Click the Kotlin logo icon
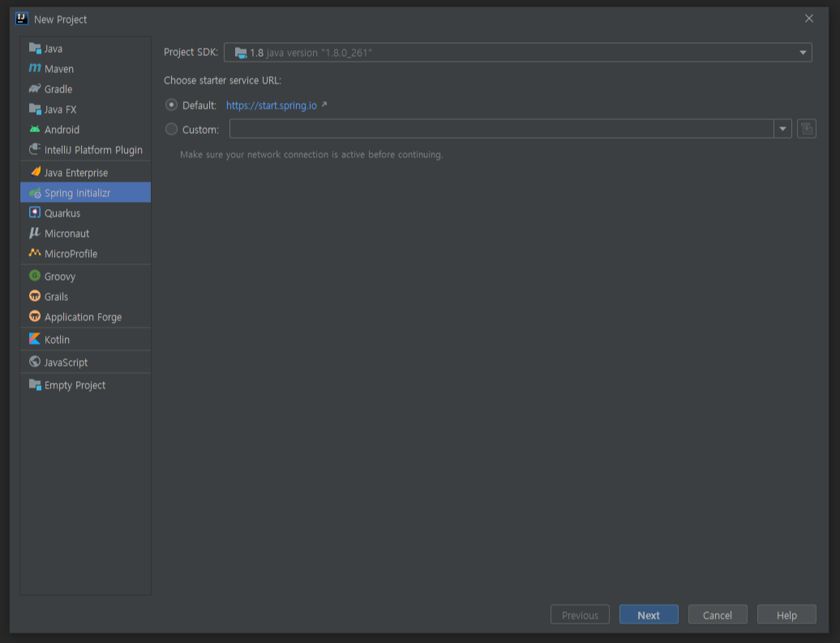The image size is (840, 643). click(x=35, y=339)
